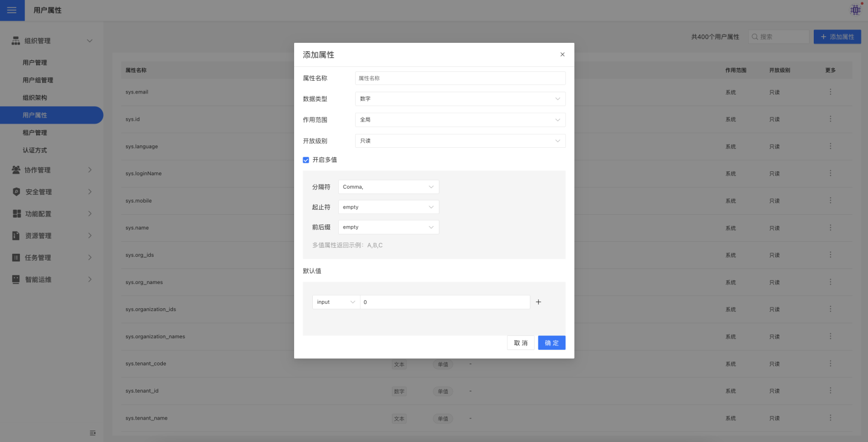Open the input type dropdown under 默认值
Image resolution: width=868 pixels, height=442 pixels.
tap(336, 302)
